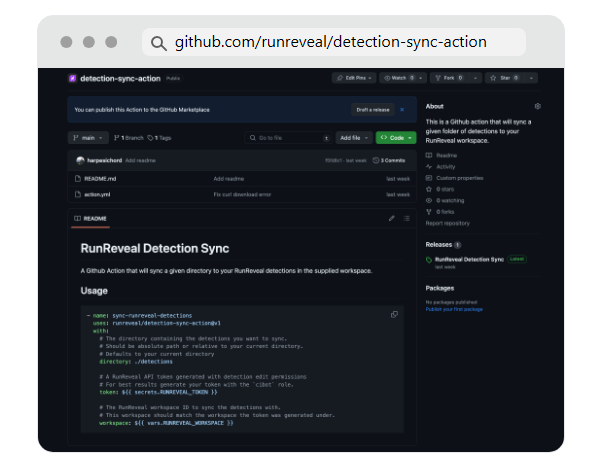View the 3 Commits history

(389, 160)
